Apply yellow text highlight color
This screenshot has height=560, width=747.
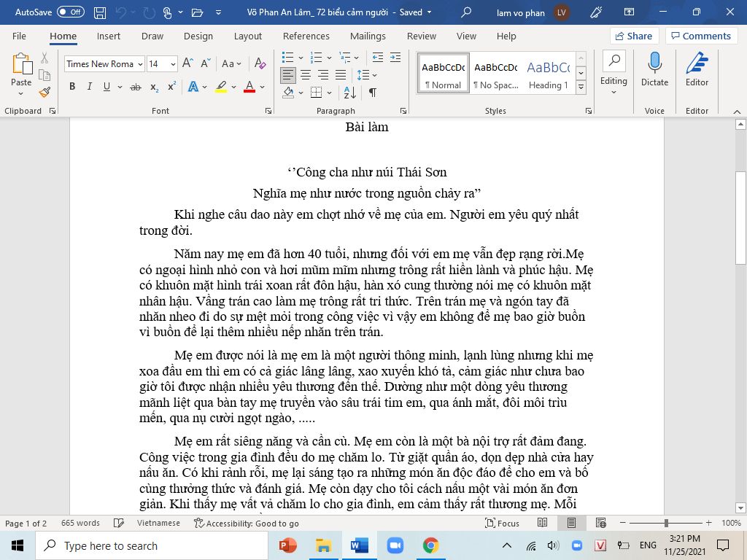point(221,87)
